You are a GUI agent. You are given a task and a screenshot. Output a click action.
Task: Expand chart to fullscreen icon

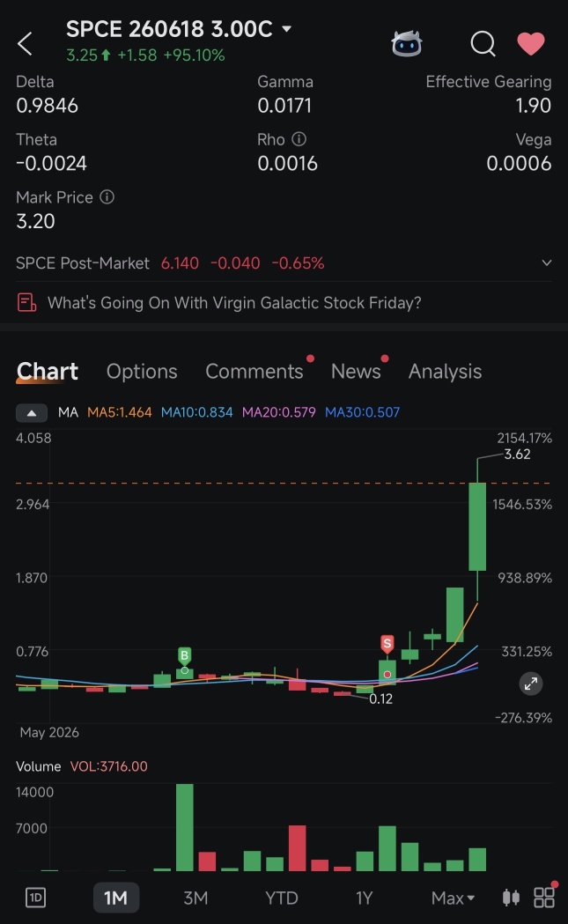click(530, 684)
